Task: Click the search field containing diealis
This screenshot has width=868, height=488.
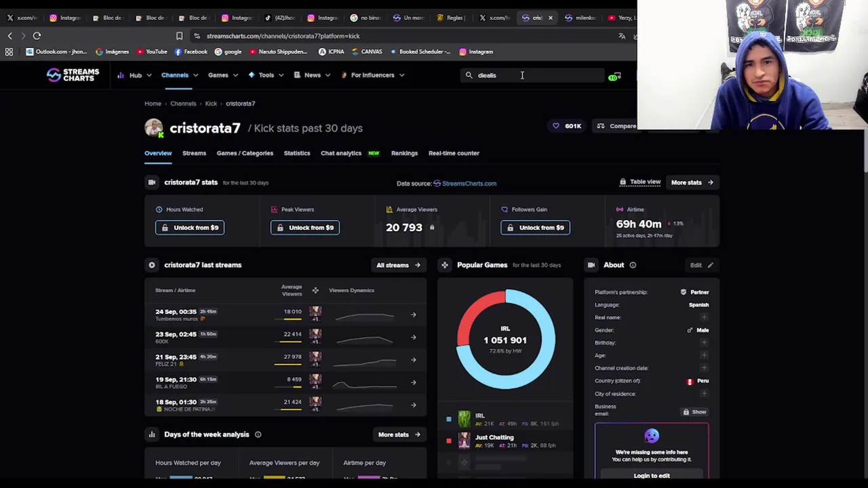Action: (532, 75)
